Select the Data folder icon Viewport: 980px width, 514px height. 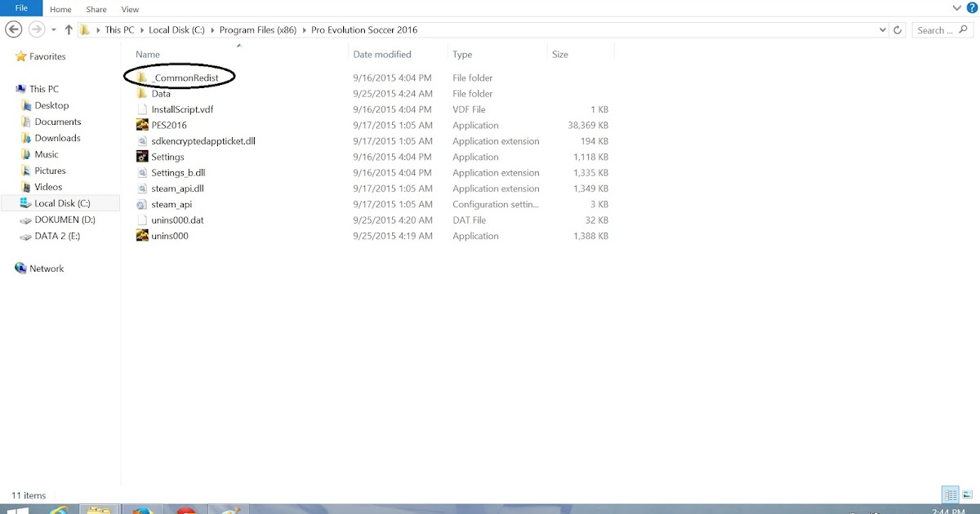pyautogui.click(x=142, y=94)
